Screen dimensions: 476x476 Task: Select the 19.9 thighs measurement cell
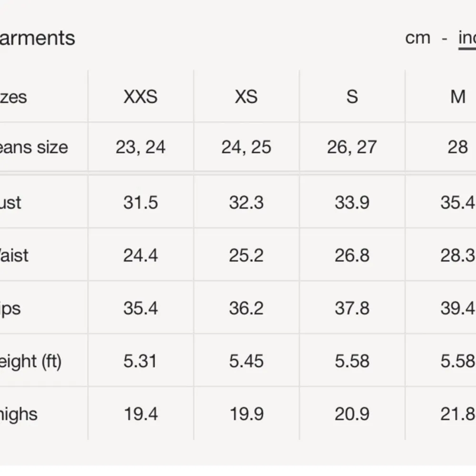[246, 414]
